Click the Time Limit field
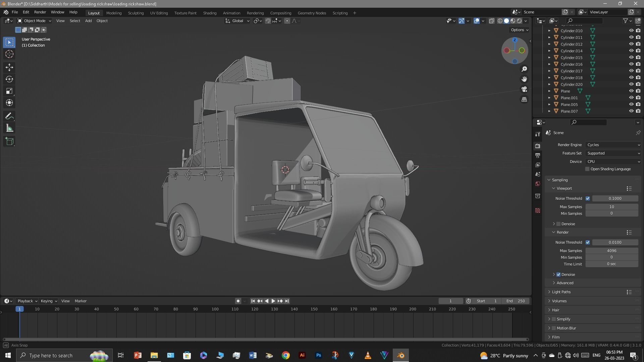The height and width of the screenshot is (362, 644). point(611,264)
